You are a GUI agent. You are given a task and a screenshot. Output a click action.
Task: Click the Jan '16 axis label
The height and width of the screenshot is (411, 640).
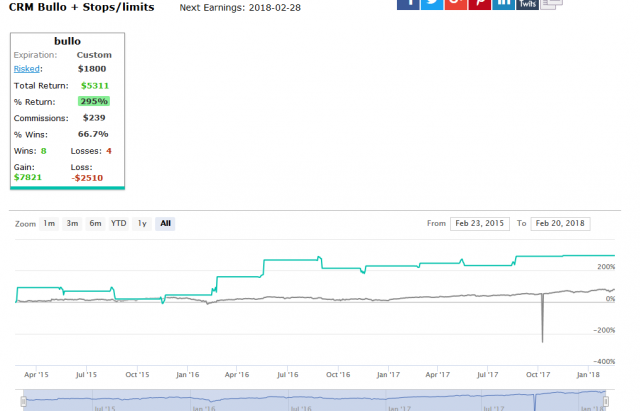(187, 375)
